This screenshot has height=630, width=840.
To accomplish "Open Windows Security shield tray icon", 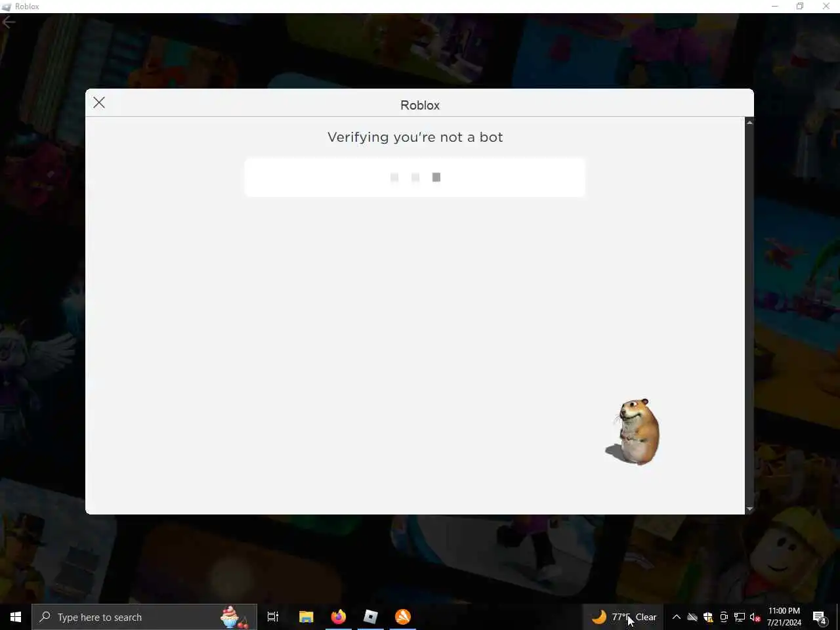I will tap(708, 617).
